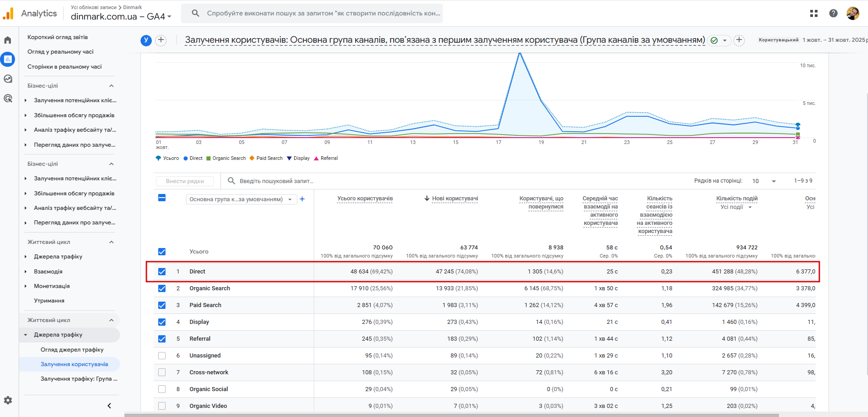Open the Усі події events dropdown
This screenshot has height=417, width=868.
(x=737, y=207)
